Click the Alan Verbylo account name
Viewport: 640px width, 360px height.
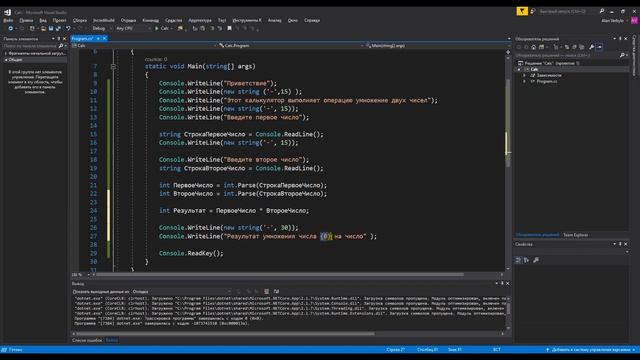tap(612, 20)
